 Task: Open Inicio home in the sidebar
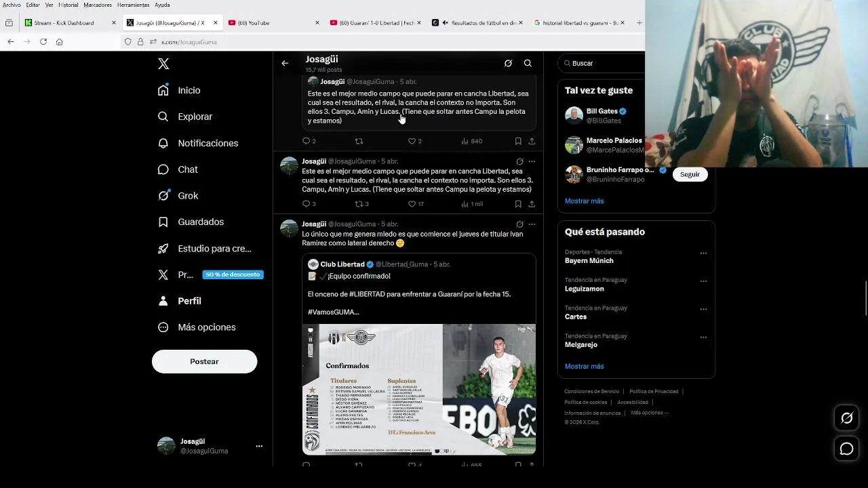(x=180, y=90)
